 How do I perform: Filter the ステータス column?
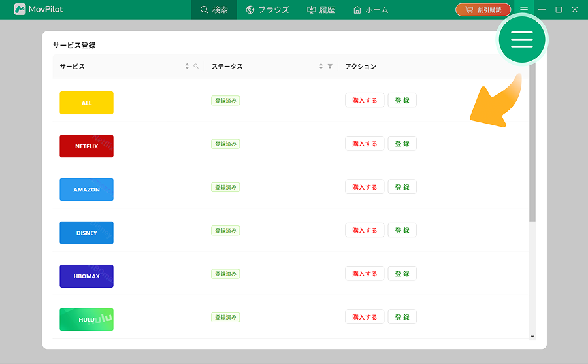(x=330, y=67)
